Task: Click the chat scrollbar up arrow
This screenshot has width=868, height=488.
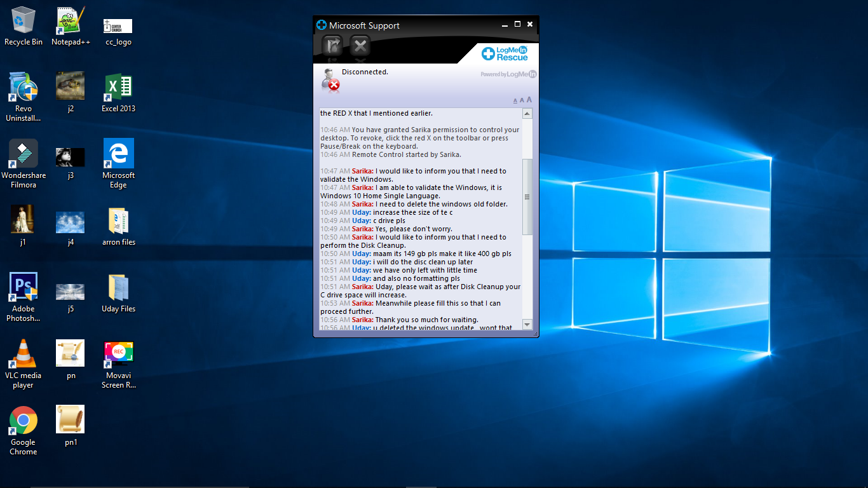Action: pos(527,114)
